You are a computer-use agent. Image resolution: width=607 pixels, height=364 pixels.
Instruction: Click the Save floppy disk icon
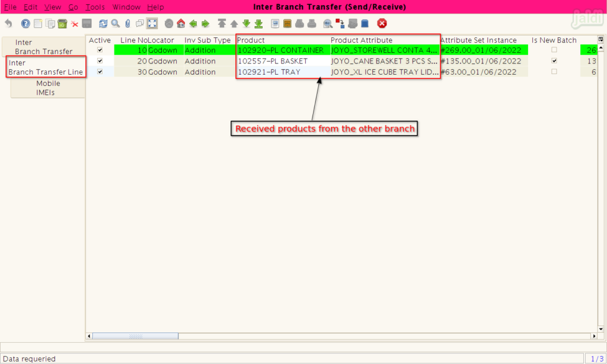[x=87, y=24]
